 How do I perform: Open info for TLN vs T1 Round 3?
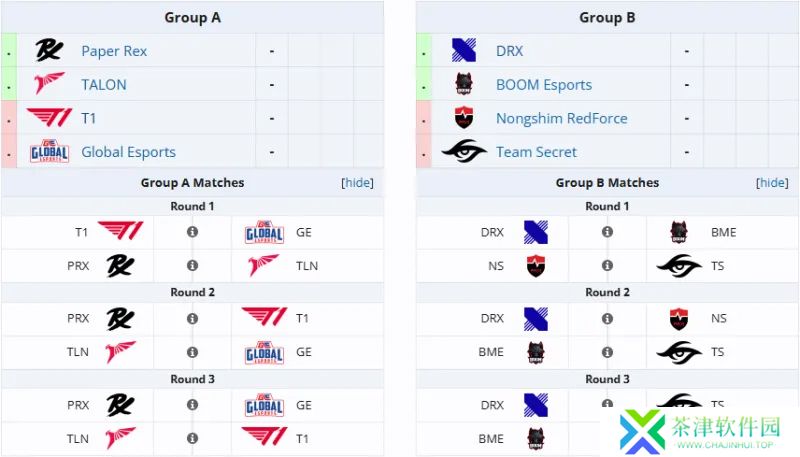tap(192, 438)
